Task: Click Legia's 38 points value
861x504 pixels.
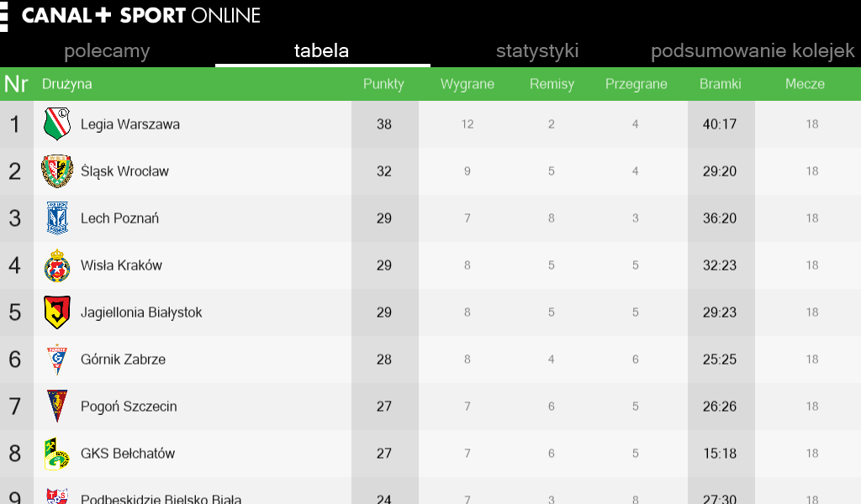Action: pos(384,124)
